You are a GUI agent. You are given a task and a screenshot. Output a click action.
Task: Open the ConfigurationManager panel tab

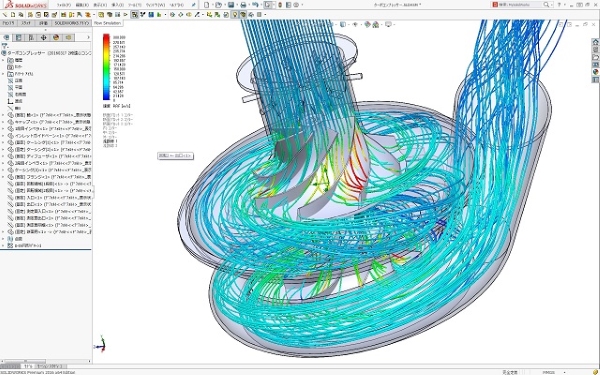31,38
